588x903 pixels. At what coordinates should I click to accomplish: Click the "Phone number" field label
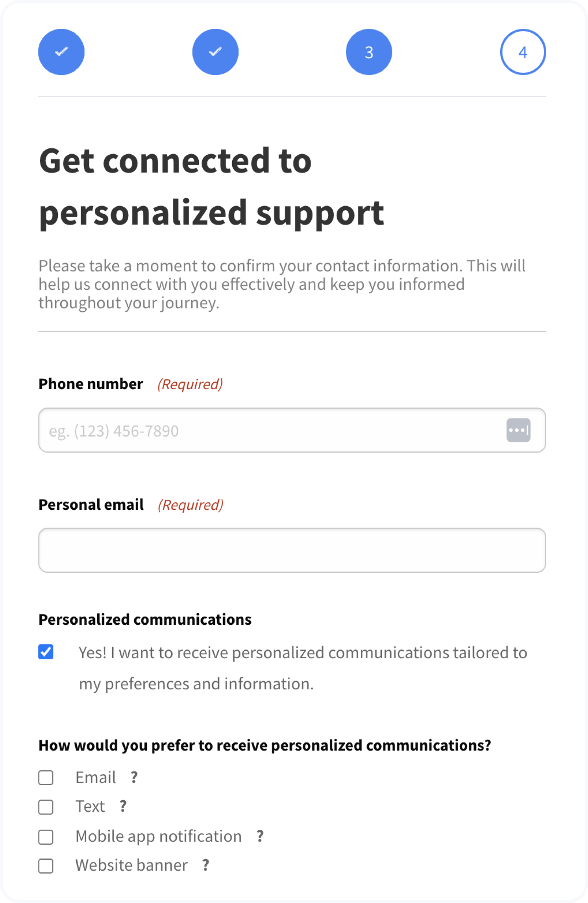pos(91,384)
